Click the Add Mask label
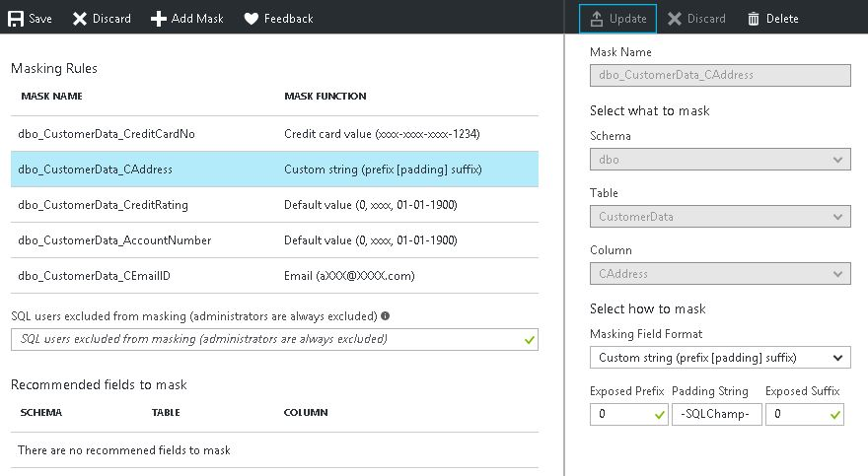868x476 pixels. coord(197,19)
